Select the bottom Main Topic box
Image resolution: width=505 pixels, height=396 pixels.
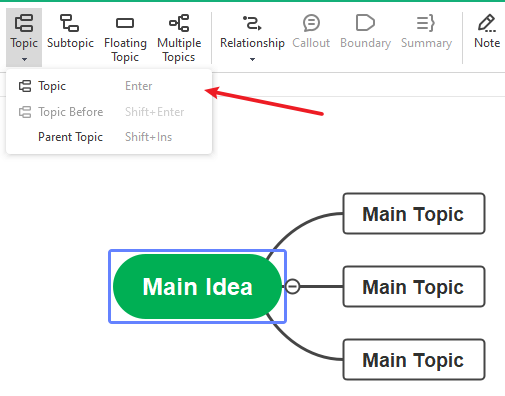point(414,359)
